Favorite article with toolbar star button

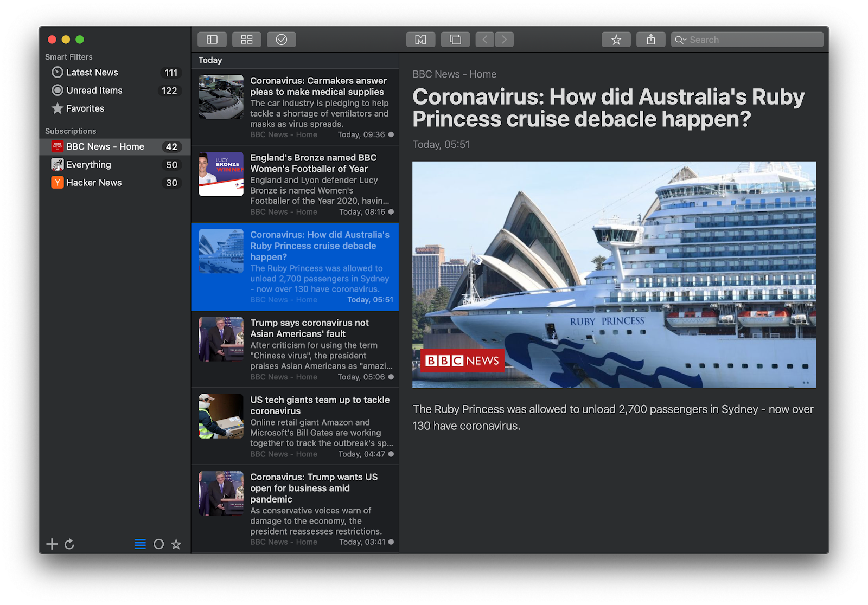point(616,40)
